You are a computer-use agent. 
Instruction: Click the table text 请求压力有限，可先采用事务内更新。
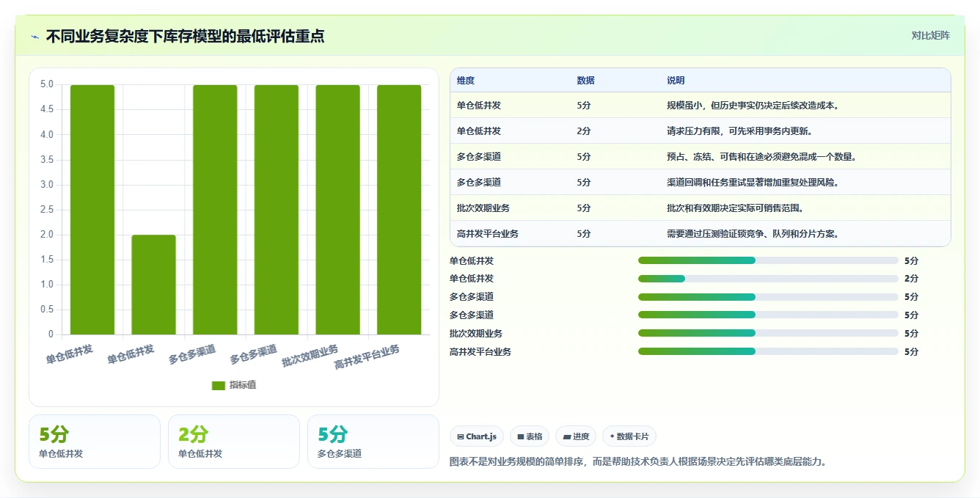pos(739,131)
